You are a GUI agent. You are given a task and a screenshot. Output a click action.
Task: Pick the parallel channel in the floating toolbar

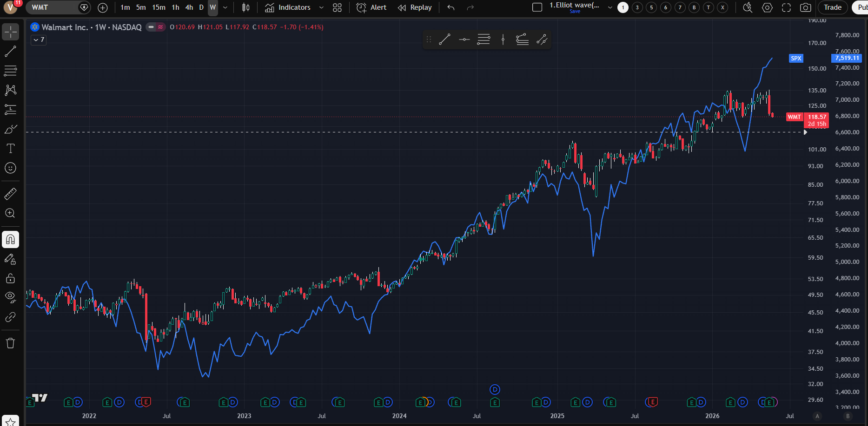(542, 39)
